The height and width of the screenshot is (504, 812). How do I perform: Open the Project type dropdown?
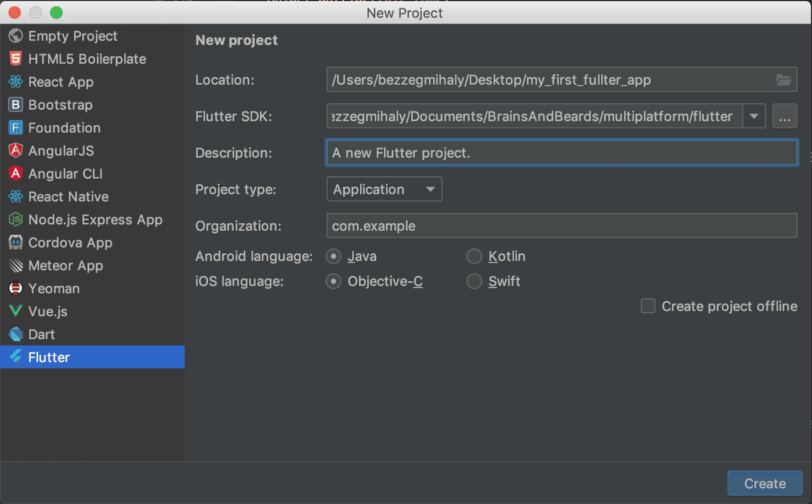[385, 190]
